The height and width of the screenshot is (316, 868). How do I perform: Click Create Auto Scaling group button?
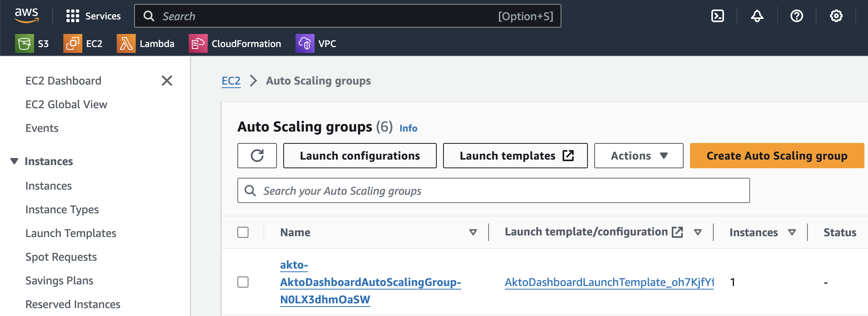click(777, 156)
